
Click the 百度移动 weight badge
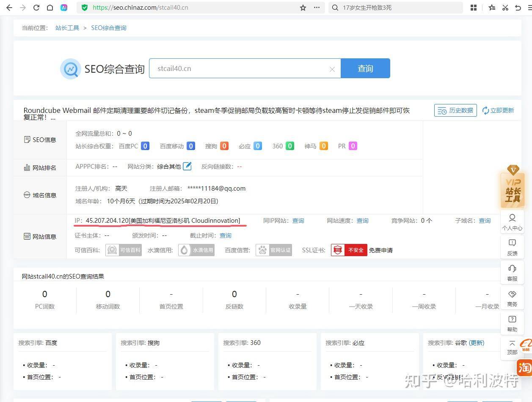(191, 146)
